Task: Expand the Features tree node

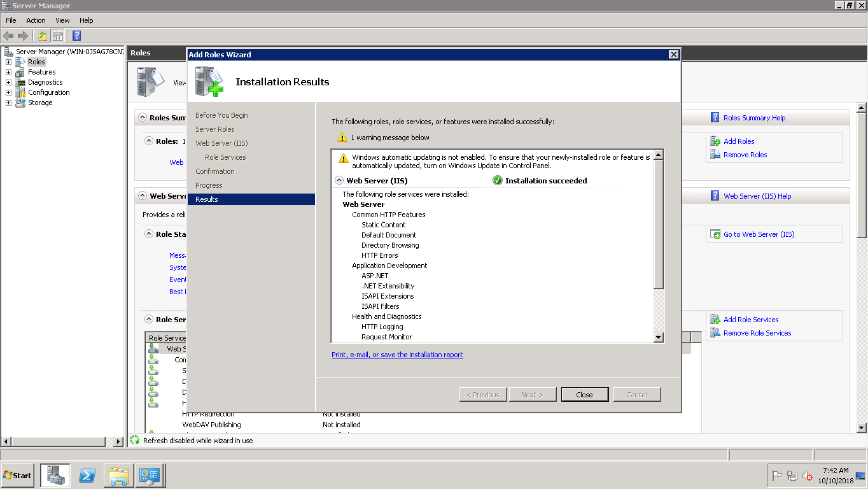Action: pyautogui.click(x=8, y=72)
